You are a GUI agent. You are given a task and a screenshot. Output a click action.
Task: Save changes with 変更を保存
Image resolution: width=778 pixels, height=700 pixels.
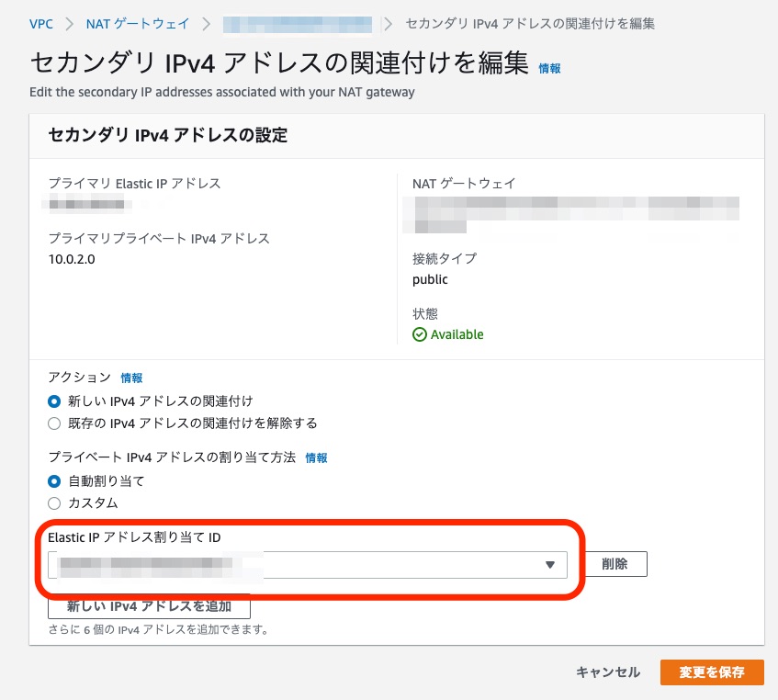[712, 672]
